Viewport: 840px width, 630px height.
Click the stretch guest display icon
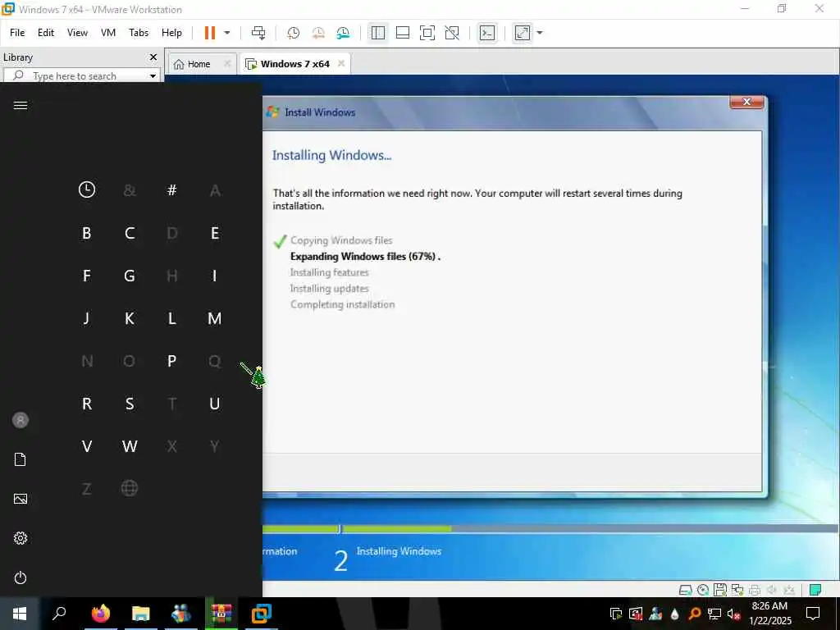click(x=523, y=33)
